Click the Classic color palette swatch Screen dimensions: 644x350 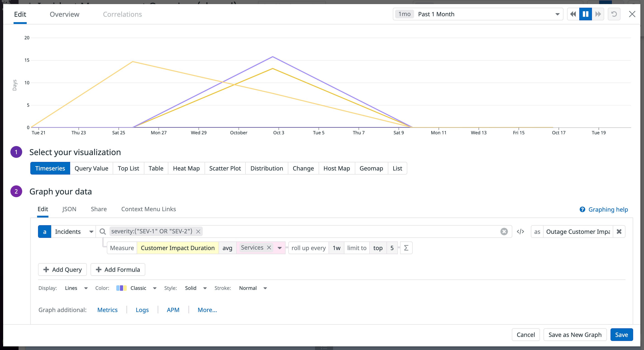pos(121,288)
